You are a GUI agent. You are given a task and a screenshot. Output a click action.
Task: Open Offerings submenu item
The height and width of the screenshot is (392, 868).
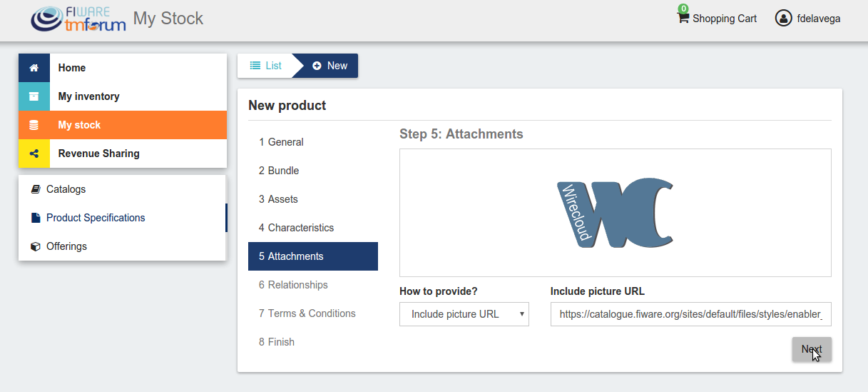click(x=123, y=246)
